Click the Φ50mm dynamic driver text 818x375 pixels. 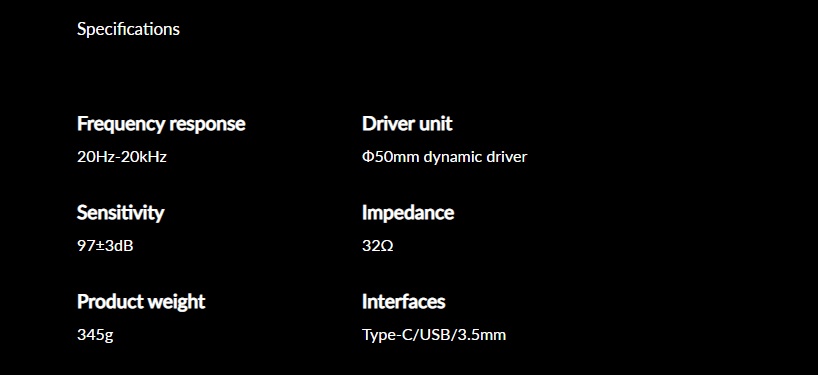tap(444, 157)
